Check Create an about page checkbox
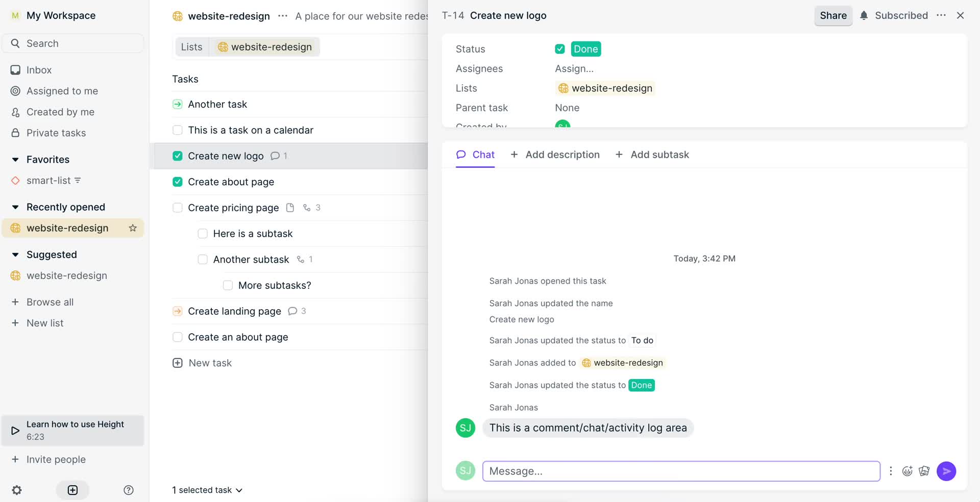This screenshot has width=980, height=502. tap(177, 337)
